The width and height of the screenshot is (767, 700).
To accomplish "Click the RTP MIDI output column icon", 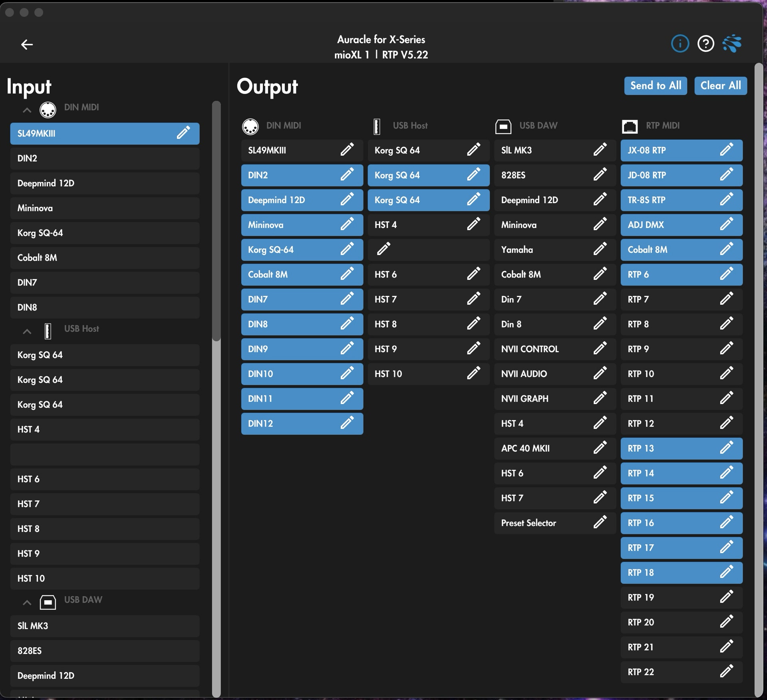I will click(630, 127).
